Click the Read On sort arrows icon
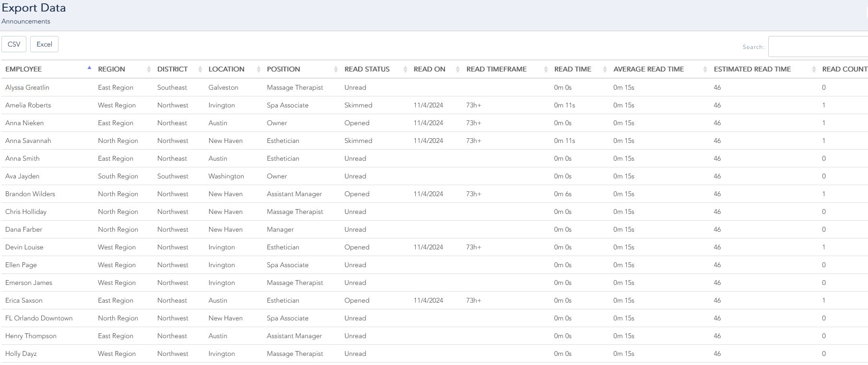This screenshot has height=365, width=868. tap(457, 70)
